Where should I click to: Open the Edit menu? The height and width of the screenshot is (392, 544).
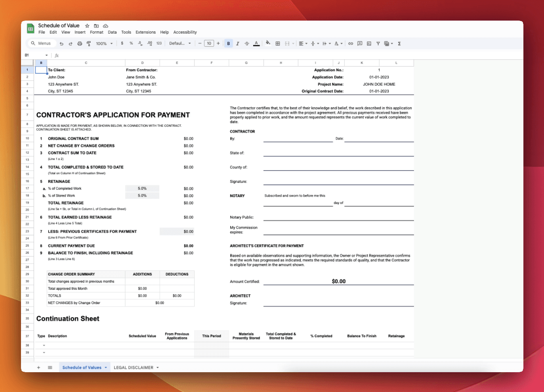click(x=53, y=32)
